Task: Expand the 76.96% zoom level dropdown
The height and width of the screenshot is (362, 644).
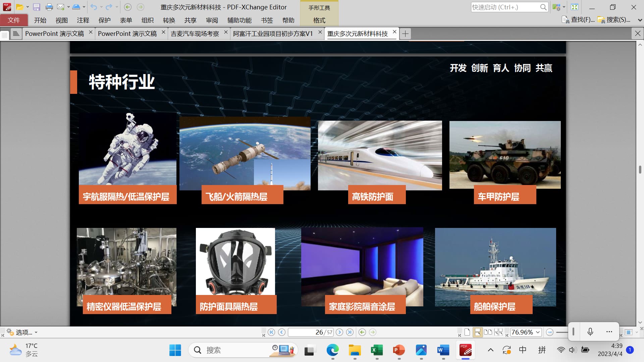Action: tap(538, 332)
